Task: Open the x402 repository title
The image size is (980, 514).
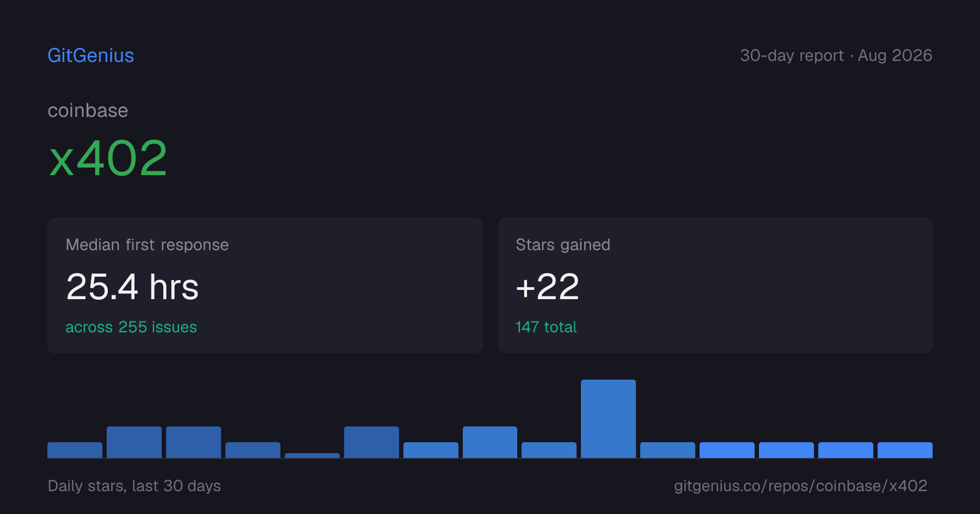Action: 108,158
